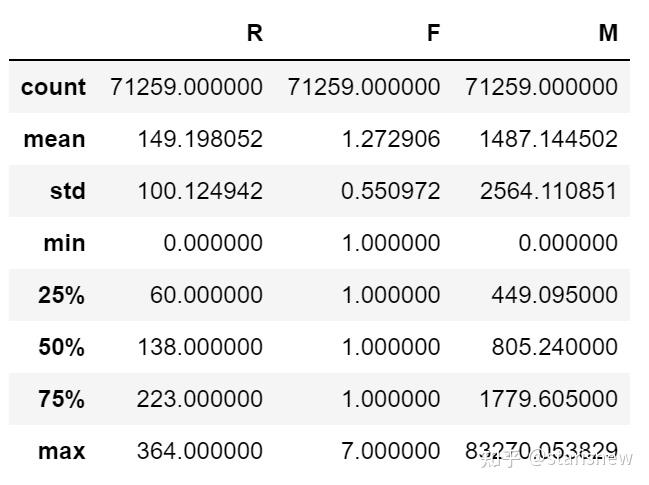Image resolution: width=649 pixels, height=485 pixels.
Task: Select the max row label
Action: coord(62,451)
